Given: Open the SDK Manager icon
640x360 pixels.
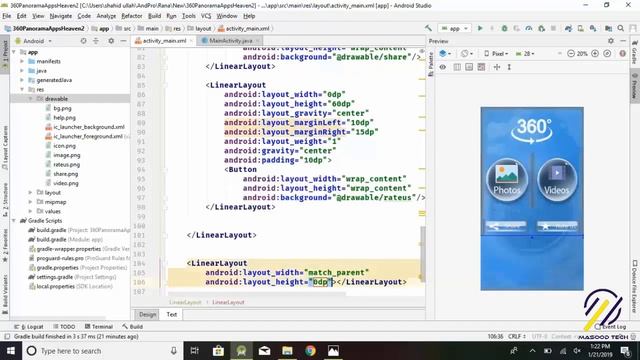Looking at the screenshot, I should click(x=593, y=28).
